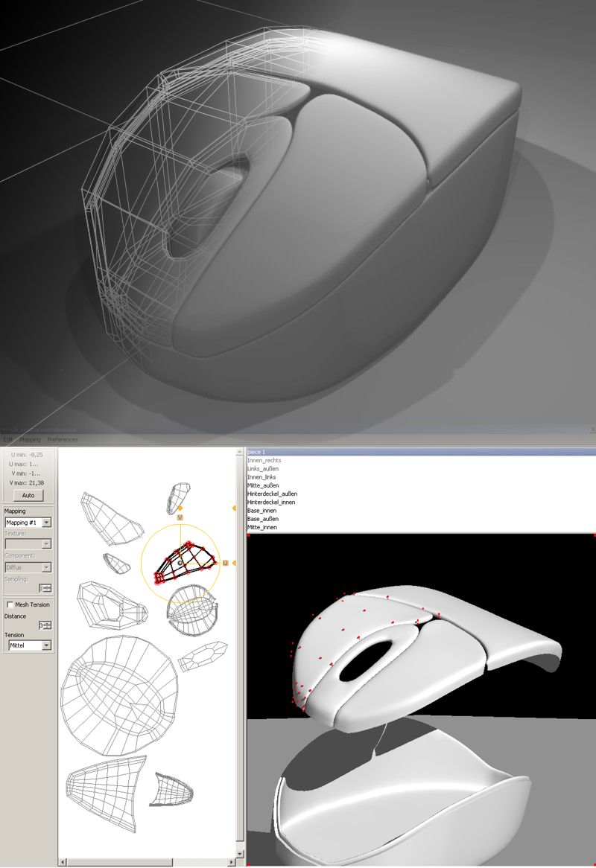Open the Mapping menu
The image size is (596, 868).
(x=30, y=439)
